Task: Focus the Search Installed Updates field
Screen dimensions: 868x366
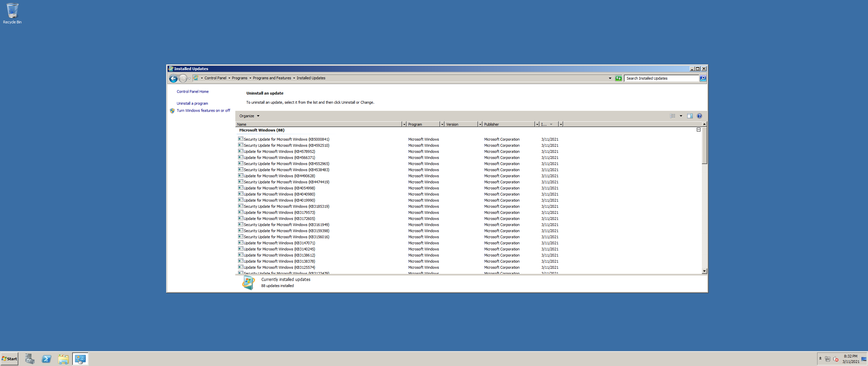Action: pyautogui.click(x=662, y=78)
